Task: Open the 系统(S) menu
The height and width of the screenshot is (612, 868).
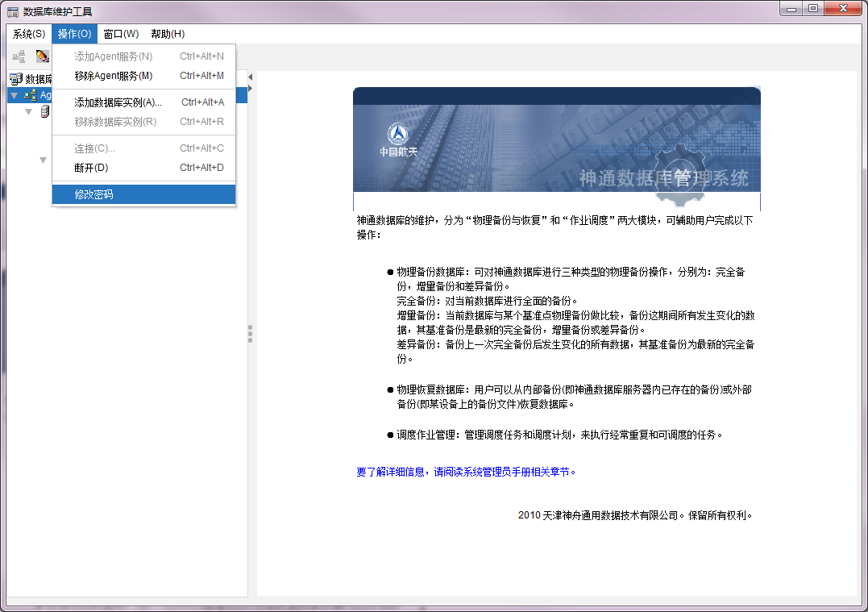Action: coord(29,34)
